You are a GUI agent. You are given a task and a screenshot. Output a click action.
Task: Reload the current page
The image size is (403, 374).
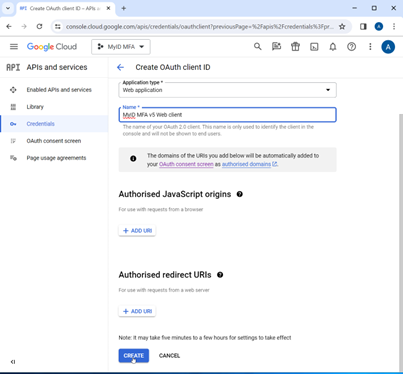[x=39, y=26]
